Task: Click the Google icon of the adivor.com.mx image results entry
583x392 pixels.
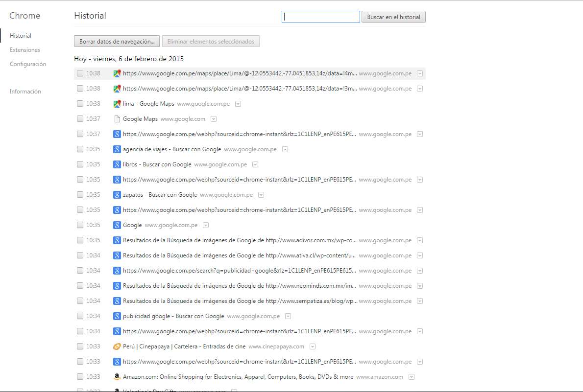Action: (117, 240)
